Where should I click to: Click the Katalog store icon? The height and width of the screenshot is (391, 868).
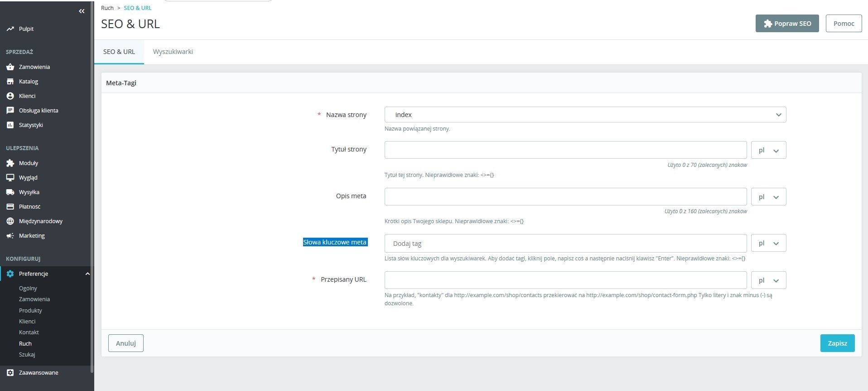tap(10, 81)
